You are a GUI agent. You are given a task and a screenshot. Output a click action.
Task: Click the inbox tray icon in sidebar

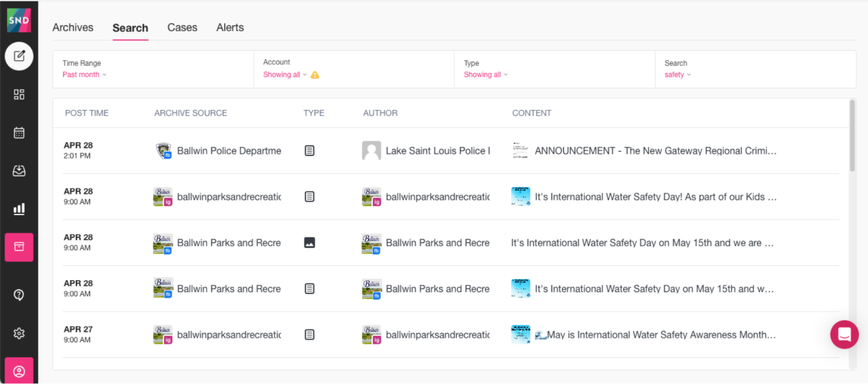pos(19,171)
